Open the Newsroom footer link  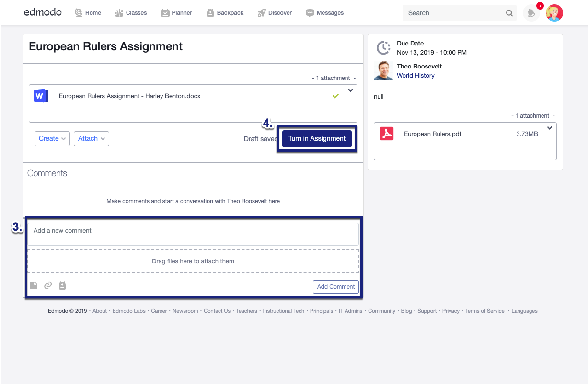coord(185,311)
